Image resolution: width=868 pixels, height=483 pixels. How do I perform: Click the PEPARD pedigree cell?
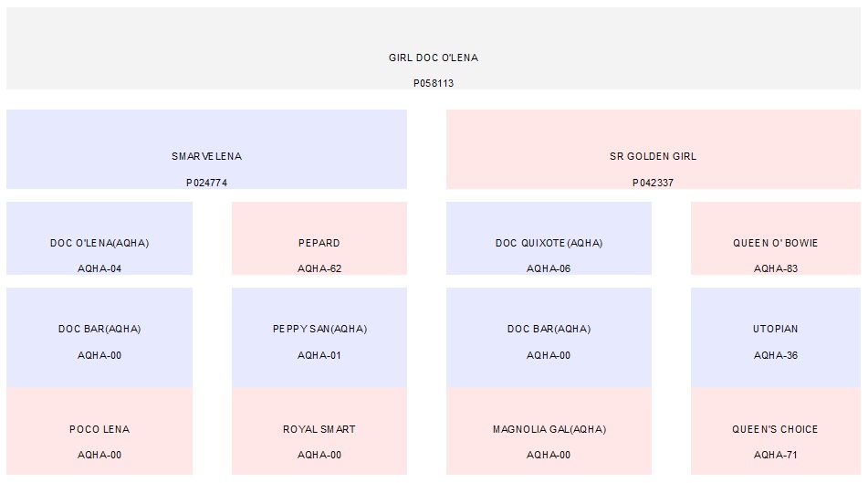(319, 243)
